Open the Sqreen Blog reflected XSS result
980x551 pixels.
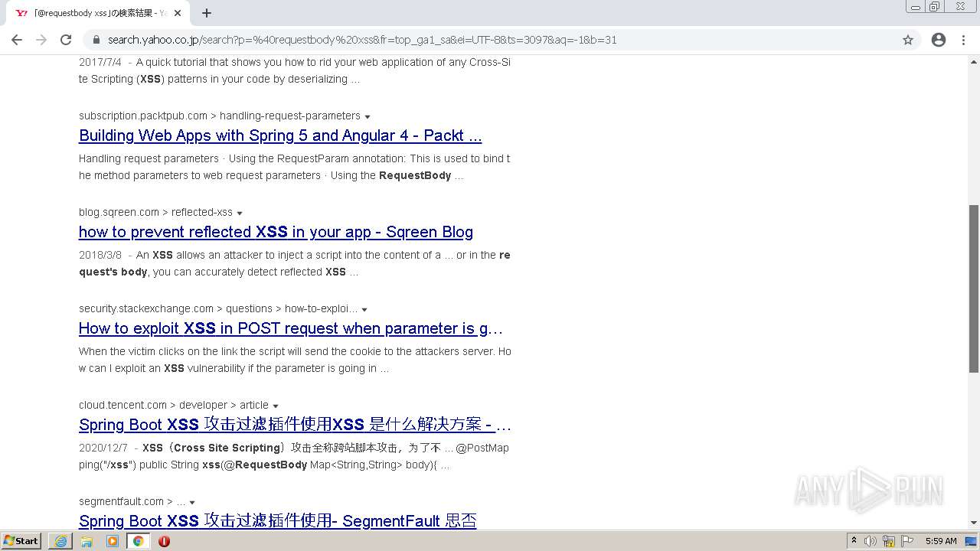coord(276,232)
